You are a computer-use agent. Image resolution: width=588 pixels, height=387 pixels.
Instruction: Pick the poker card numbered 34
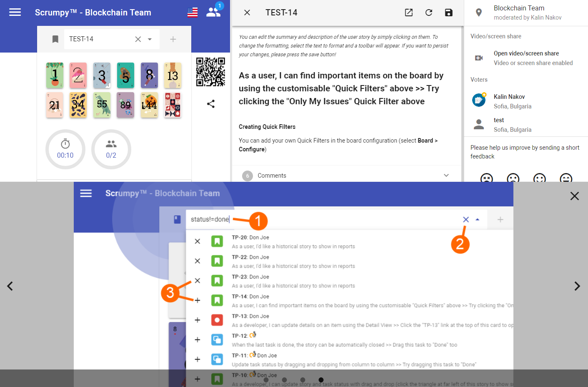(78, 105)
